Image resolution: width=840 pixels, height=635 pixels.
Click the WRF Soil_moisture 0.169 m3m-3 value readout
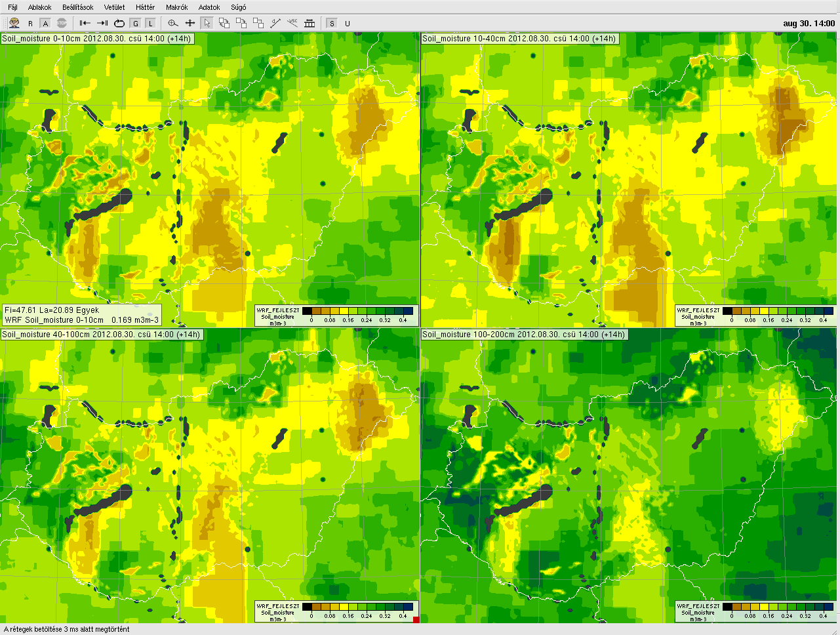click(81, 320)
